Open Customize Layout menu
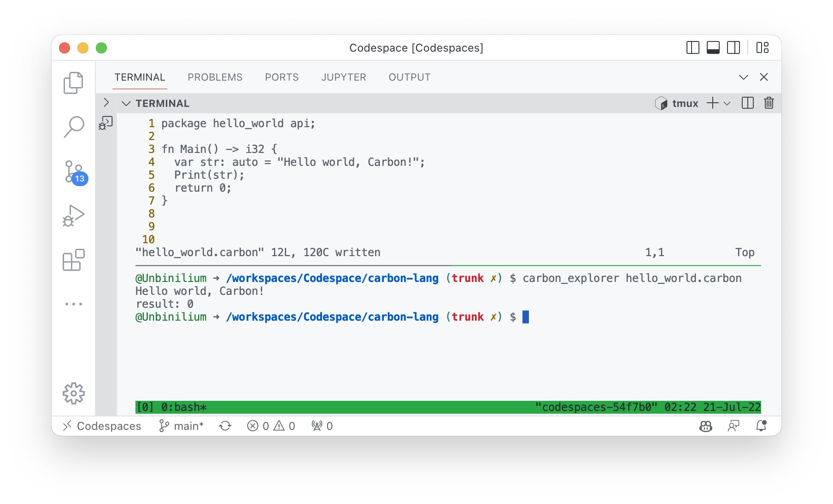The height and width of the screenshot is (504, 833). point(763,47)
